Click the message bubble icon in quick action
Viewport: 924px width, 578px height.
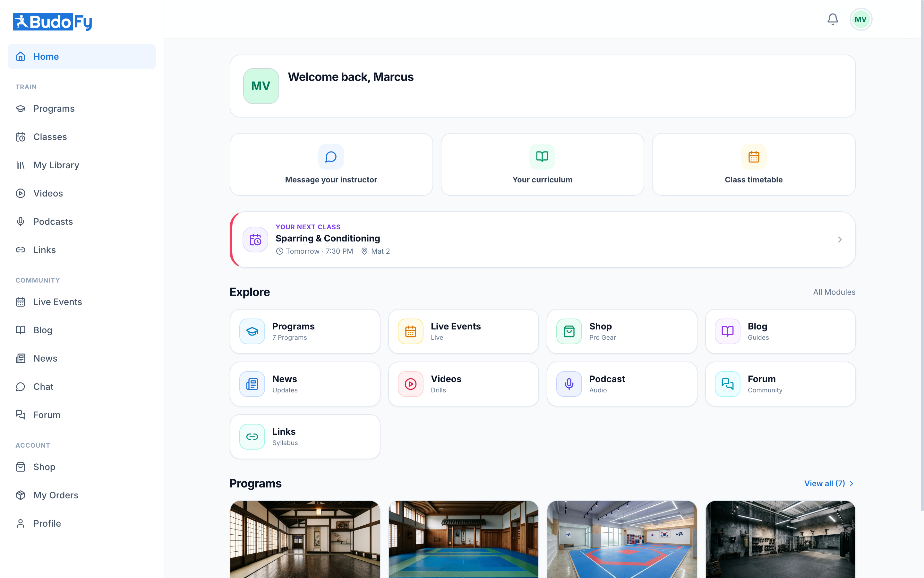pos(331,157)
